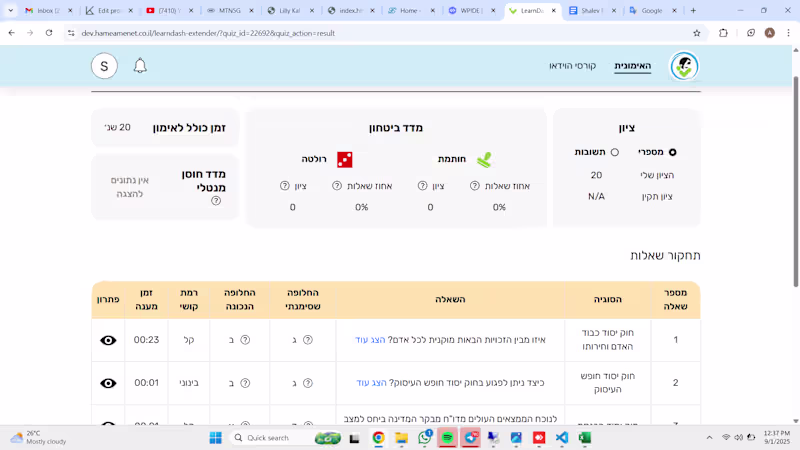Screen dimensions: 800x450
Task: Open the tab search dropdown arrow
Action: pos(10,10)
